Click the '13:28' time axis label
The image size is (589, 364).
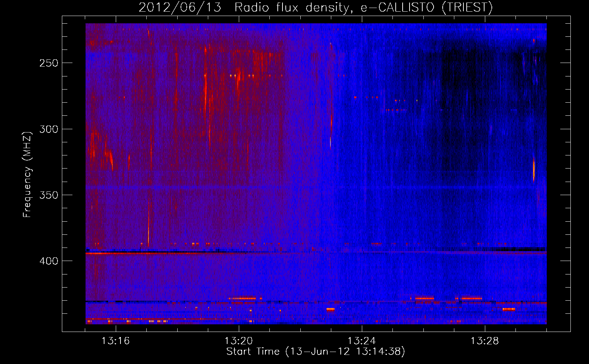pyautogui.click(x=485, y=341)
